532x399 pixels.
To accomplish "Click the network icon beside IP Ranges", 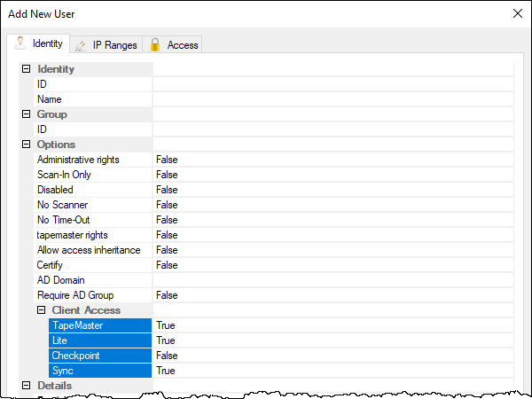I will pos(81,45).
